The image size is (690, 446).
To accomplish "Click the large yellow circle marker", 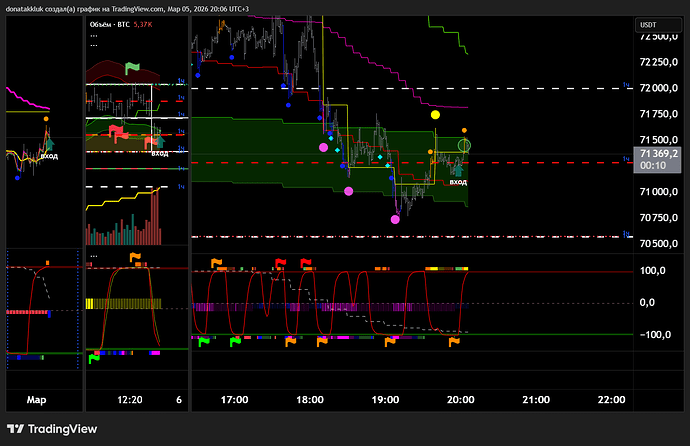I will (x=435, y=115).
